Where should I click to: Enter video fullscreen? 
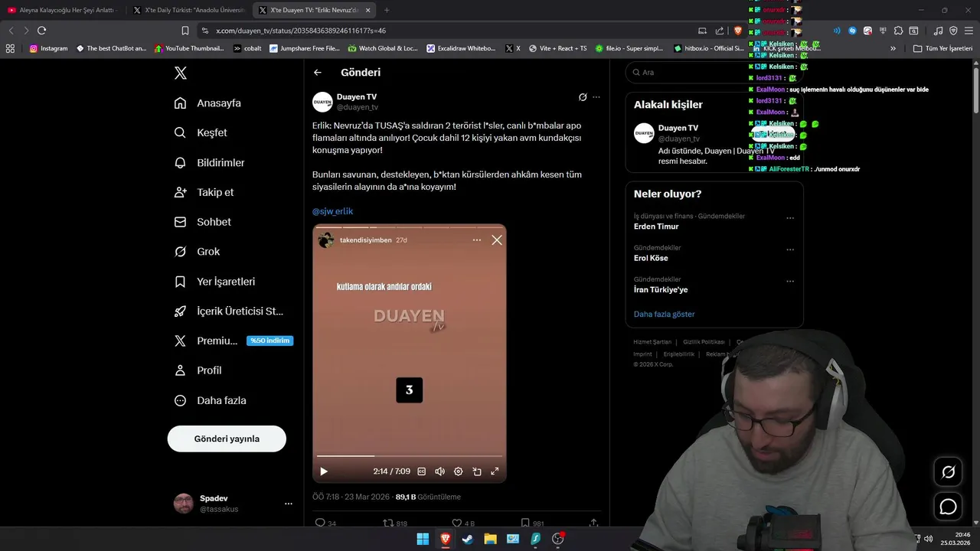pos(495,471)
